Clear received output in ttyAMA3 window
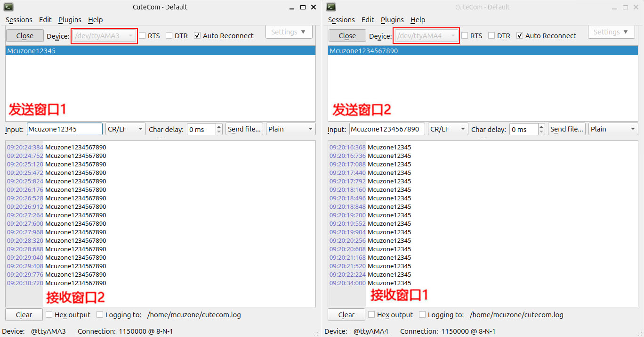644x337 pixels. (24, 315)
